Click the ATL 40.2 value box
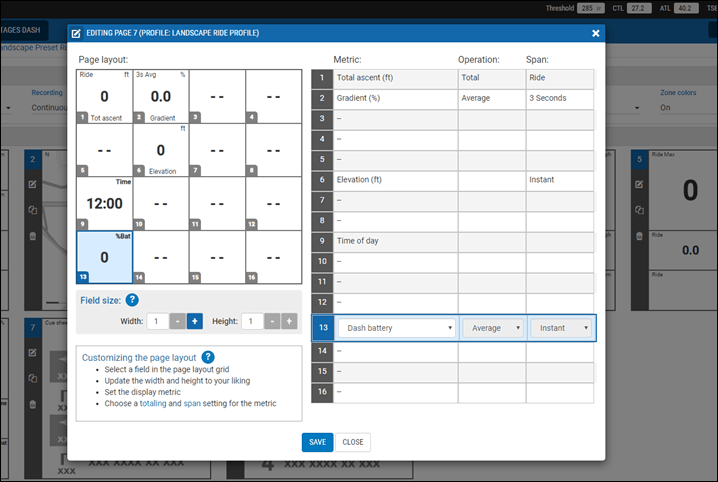 [685, 8]
